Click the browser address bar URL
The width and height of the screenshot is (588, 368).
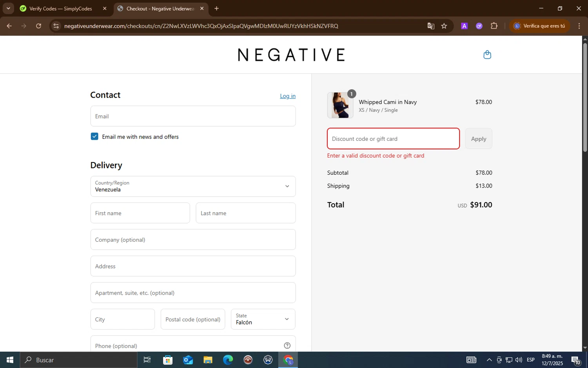pos(201,26)
